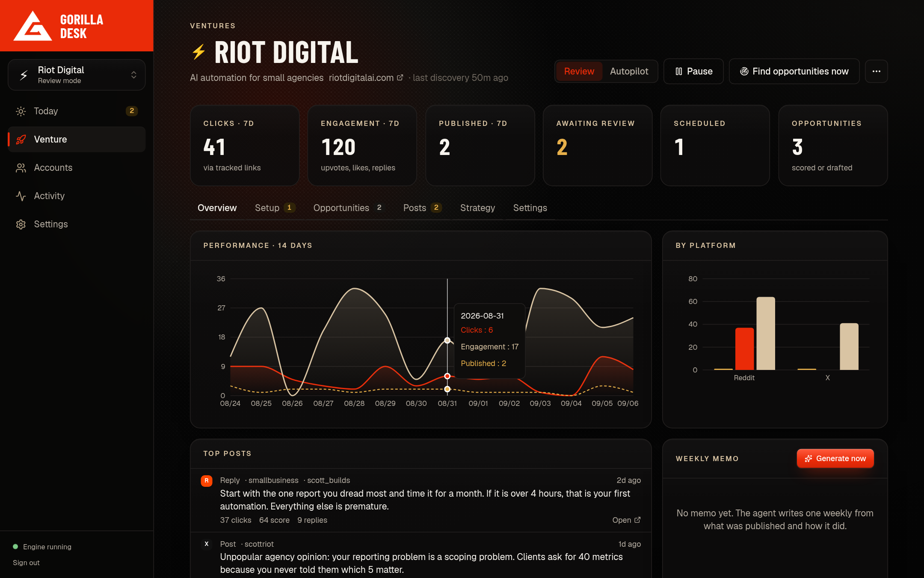The width and height of the screenshot is (924, 578).
Task: Switch to Review mode
Action: 579,71
